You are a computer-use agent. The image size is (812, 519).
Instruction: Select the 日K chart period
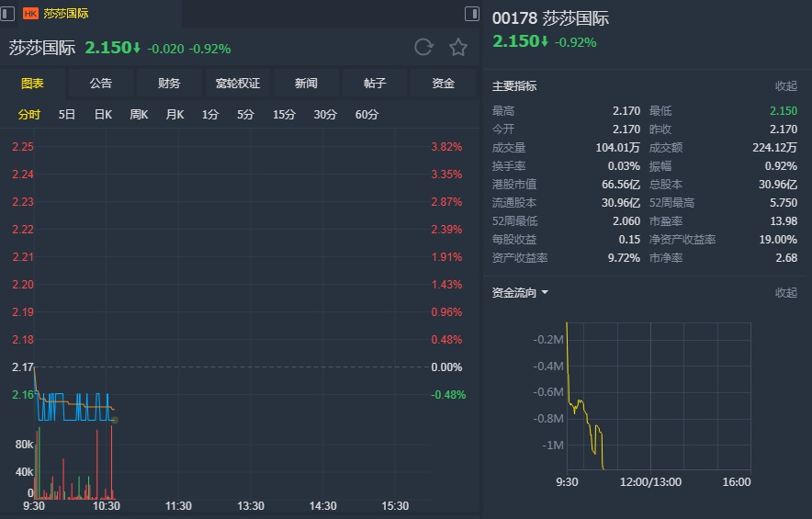pyautogui.click(x=103, y=115)
